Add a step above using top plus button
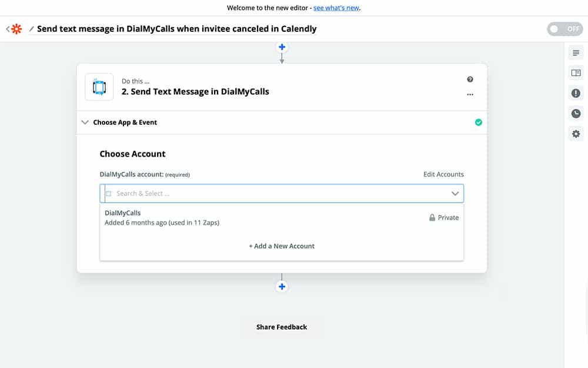588x368 pixels. (282, 47)
